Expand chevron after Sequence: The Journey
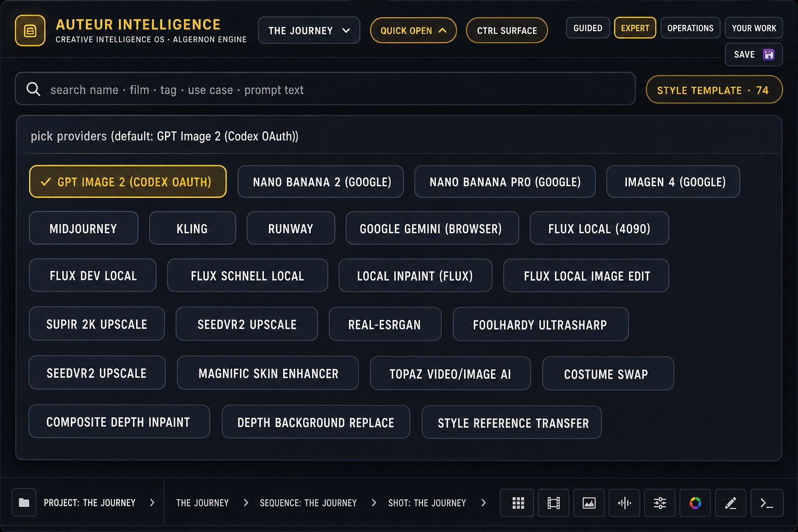798x532 pixels. (374, 502)
